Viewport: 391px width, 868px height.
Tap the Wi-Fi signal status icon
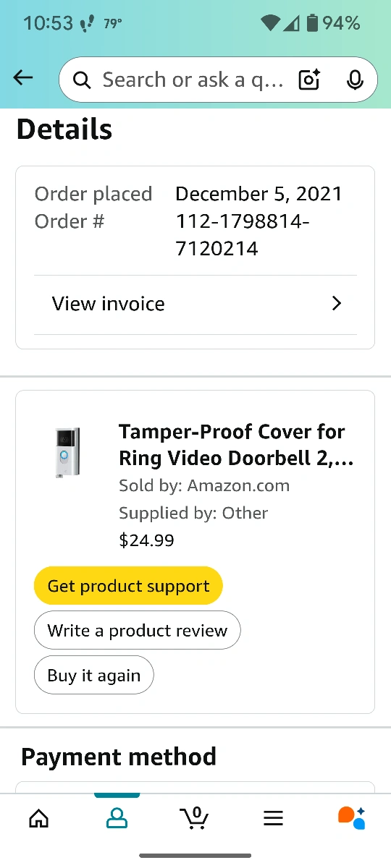click(x=271, y=23)
